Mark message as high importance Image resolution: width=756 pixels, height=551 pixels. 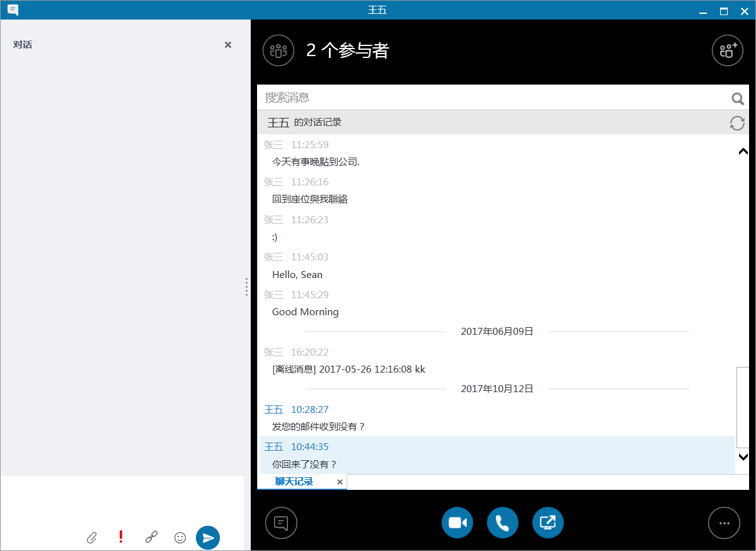click(121, 537)
